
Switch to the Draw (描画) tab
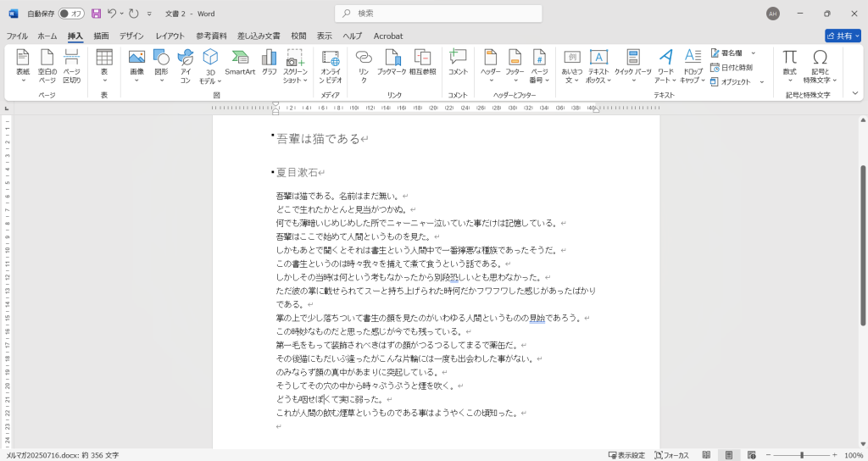[x=102, y=36]
